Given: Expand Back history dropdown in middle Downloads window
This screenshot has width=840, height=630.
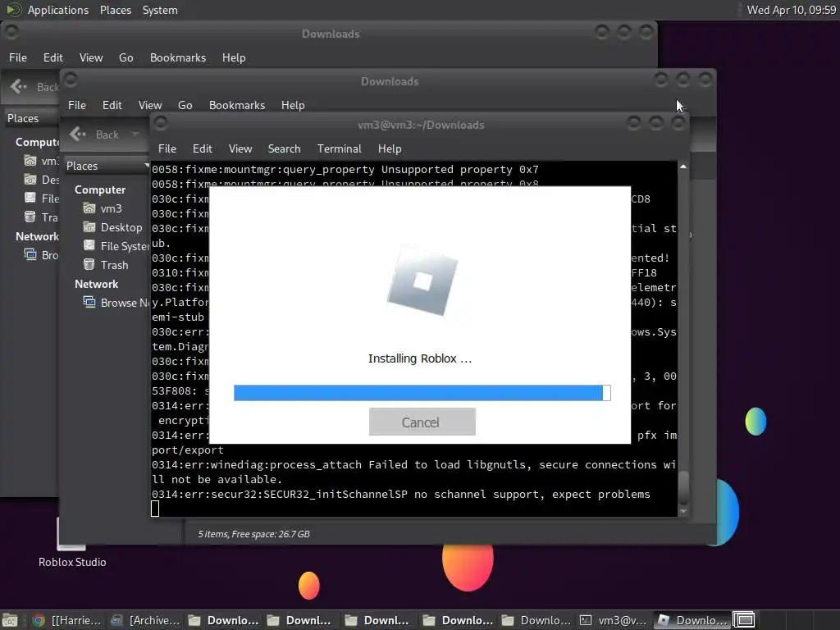Looking at the screenshot, I should [x=135, y=134].
